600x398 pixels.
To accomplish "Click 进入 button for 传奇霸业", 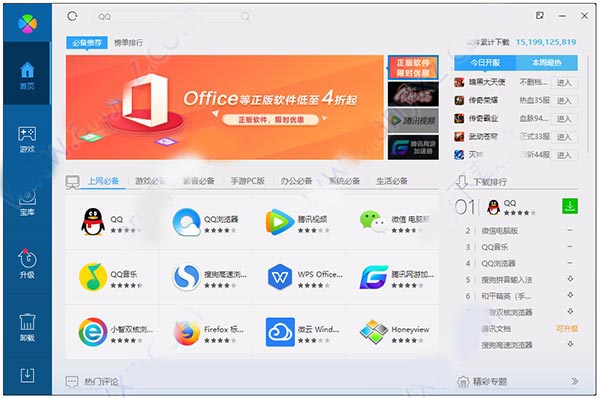I will tap(564, 119).
